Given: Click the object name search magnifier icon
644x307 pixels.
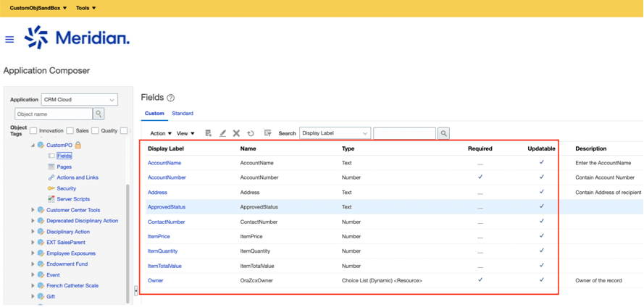Looking at the screenshot, I should pos(99,114).
